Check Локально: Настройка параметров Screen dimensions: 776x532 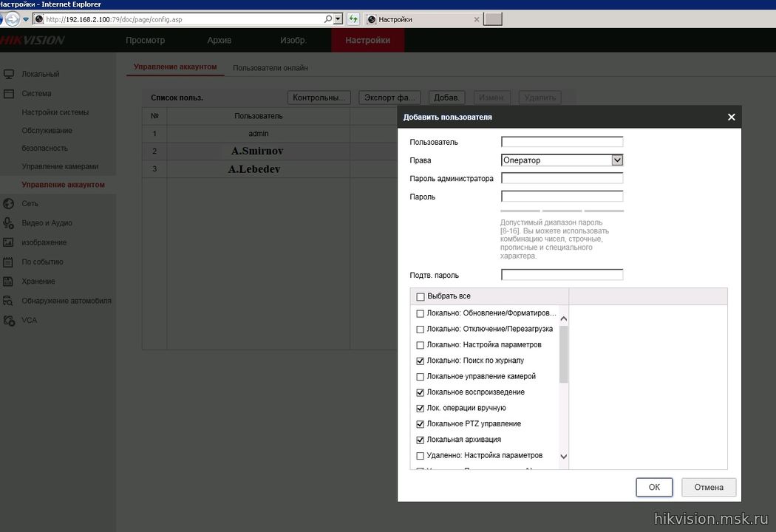point(421,345)
